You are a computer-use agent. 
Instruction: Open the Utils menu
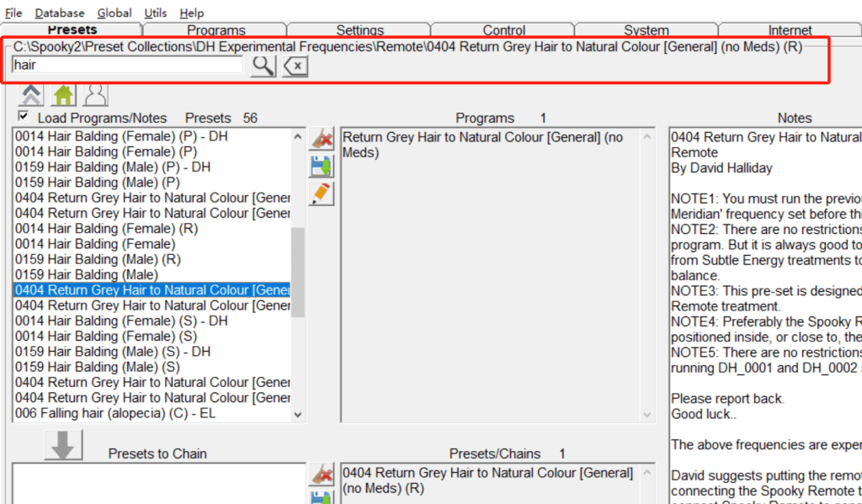[x=156, y=13]
